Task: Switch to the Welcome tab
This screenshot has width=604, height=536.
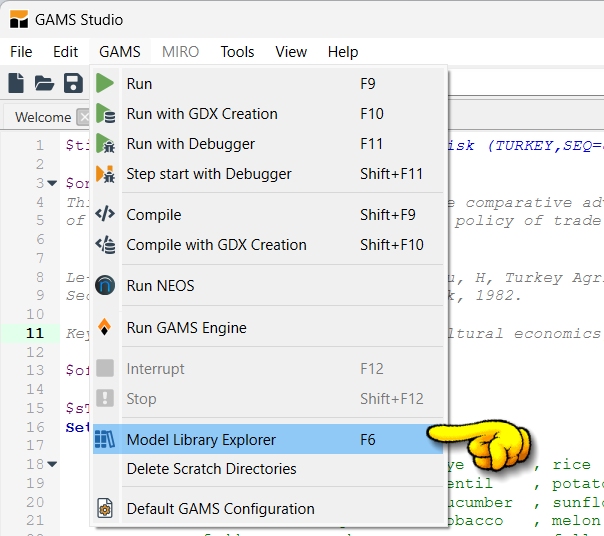Action: click(x=43, y=117)
